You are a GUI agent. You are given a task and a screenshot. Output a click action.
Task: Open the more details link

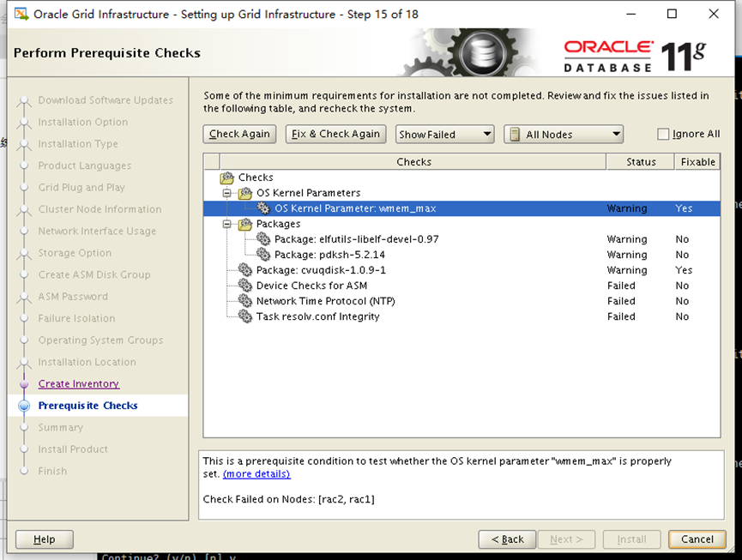coord(256,474)
